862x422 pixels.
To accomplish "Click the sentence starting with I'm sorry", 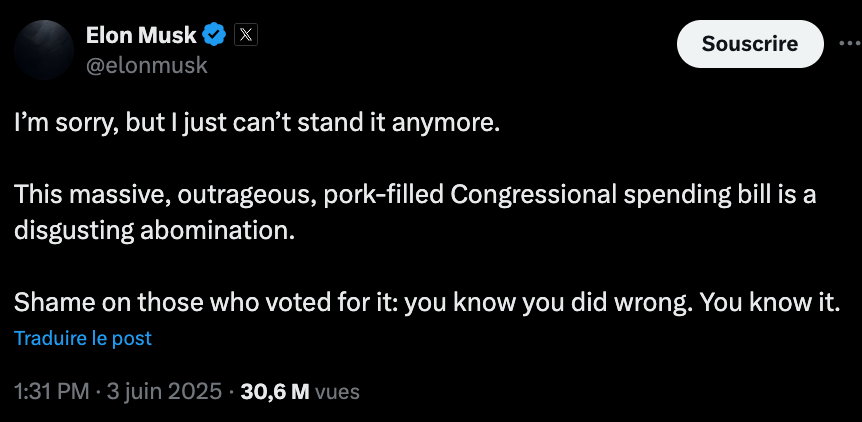I will 256,127.
